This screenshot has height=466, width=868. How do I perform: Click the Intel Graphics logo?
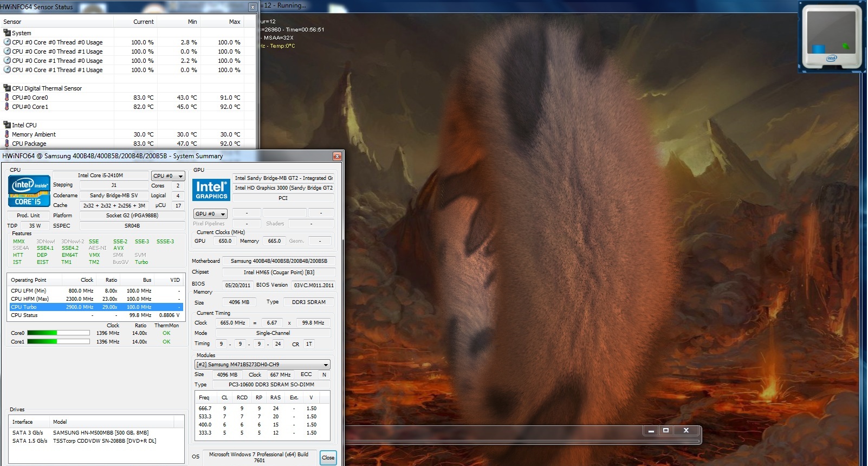pyautogui.click(x=211, y=190)
